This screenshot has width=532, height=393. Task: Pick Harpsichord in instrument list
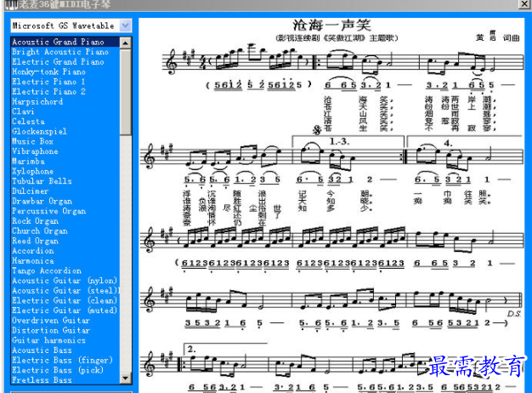pos(65,101)
